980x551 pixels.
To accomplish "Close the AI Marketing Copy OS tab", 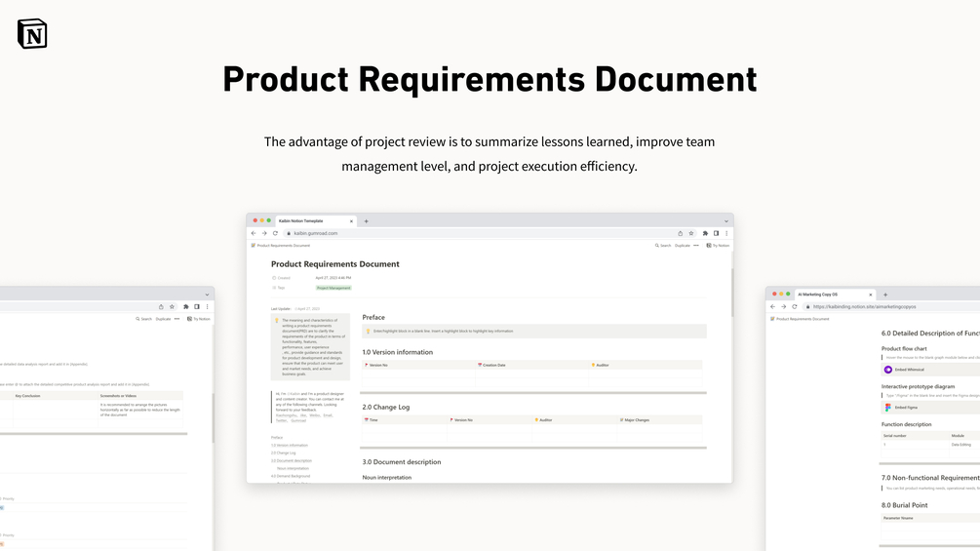I will tap(871, 295).
